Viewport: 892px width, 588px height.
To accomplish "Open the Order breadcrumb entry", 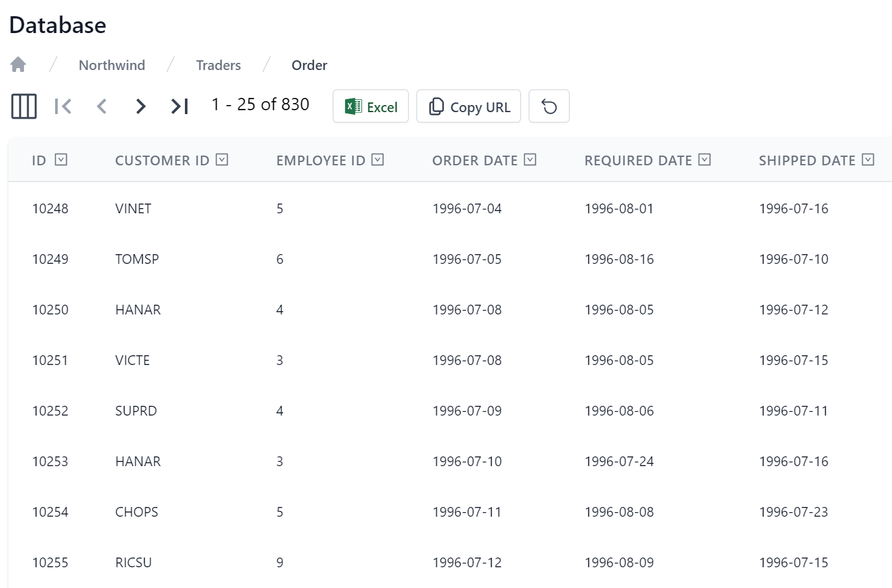I will [x=309, y=65].
